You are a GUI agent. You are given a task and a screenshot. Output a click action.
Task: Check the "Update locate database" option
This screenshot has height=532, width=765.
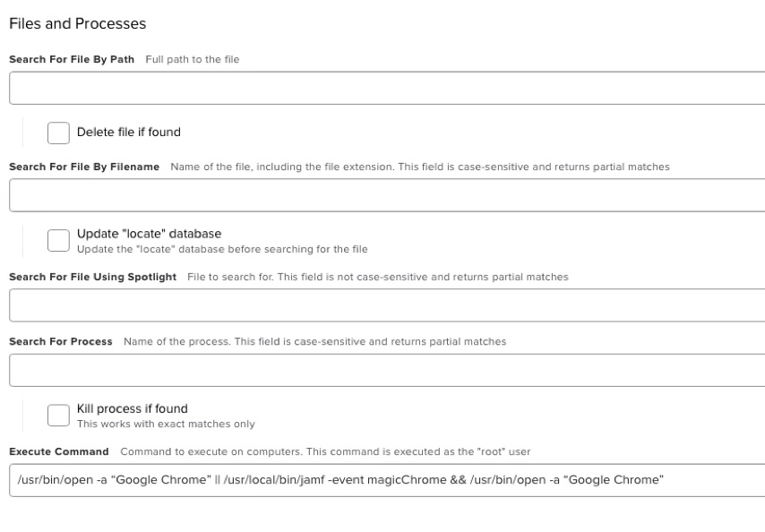coord(60,240)
